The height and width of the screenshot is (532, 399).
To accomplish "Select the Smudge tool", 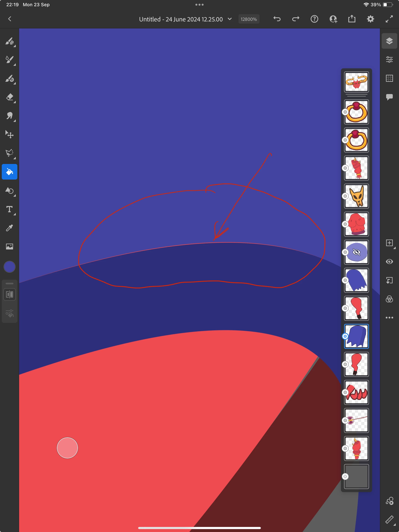I will click(9, 116).
